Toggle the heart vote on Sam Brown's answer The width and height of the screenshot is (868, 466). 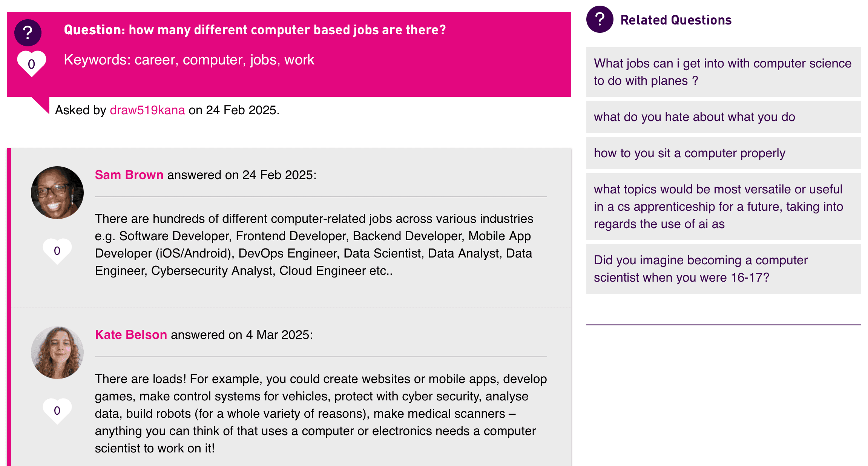coord(57,251)
